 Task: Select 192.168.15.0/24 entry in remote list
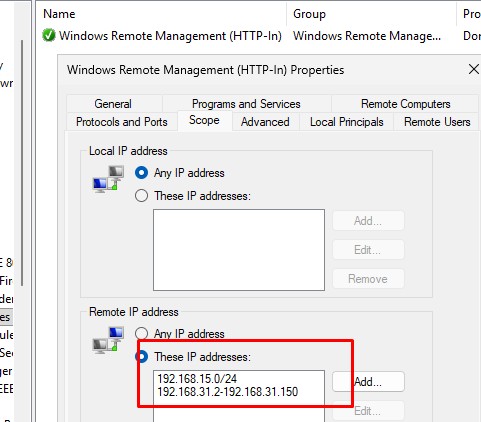pyautogui.click(x=197, y=379)
